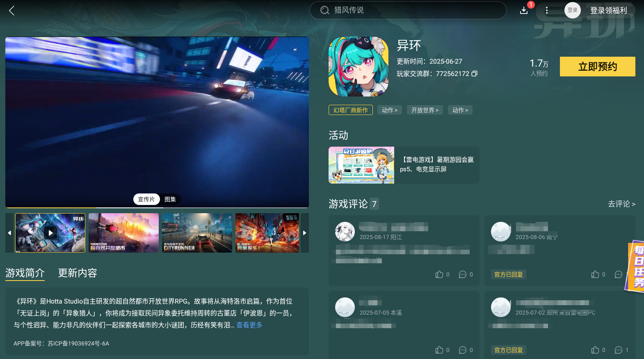Click the 2025-08-17 阳江 review date
This screenshot has width=644, height=359.
point(381,237)
